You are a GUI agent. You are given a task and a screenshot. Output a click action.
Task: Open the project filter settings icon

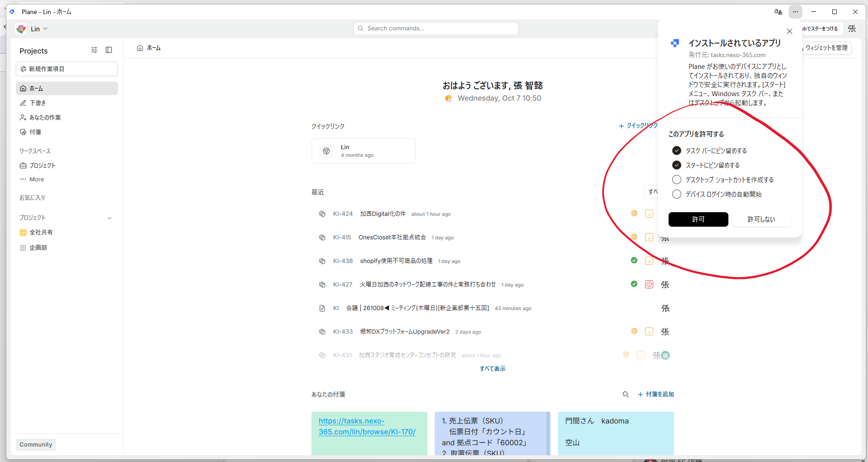tap(94, 50)
